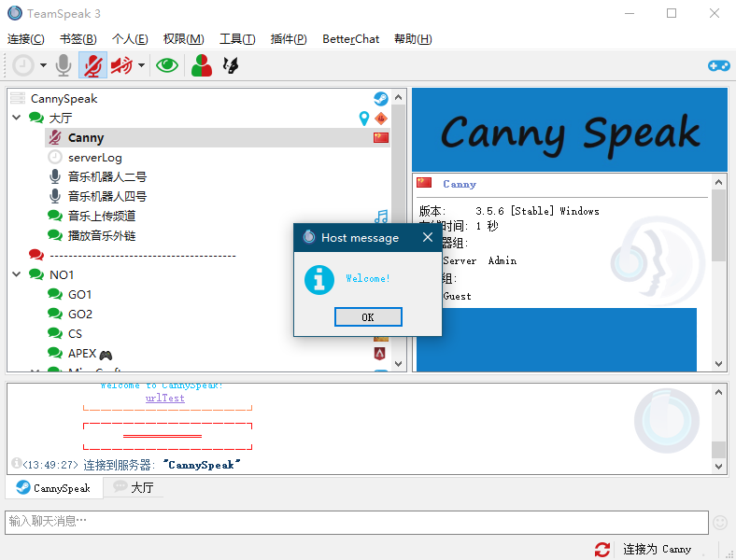Click the wolf plugin toolbar icon
This screenshot has height=560, width=736.
[231, 65]
